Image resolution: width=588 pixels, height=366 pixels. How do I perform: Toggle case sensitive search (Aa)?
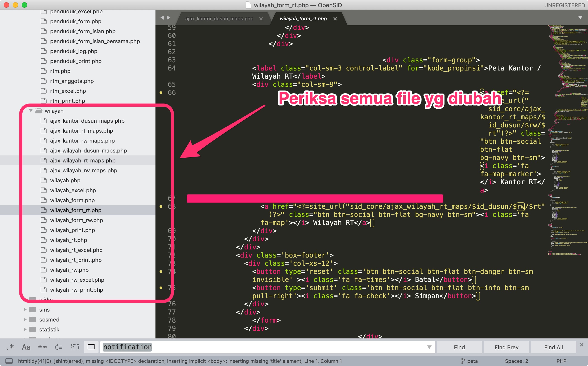tap(26, 347)
